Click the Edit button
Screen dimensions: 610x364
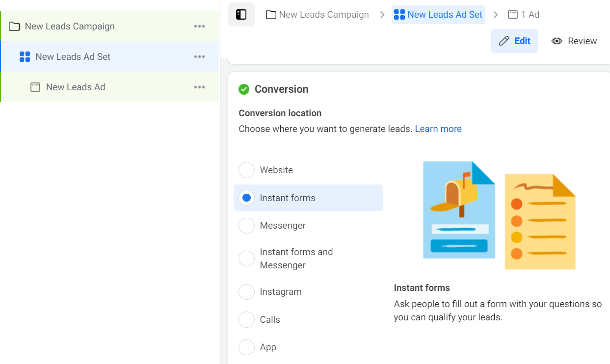[514, 41]
